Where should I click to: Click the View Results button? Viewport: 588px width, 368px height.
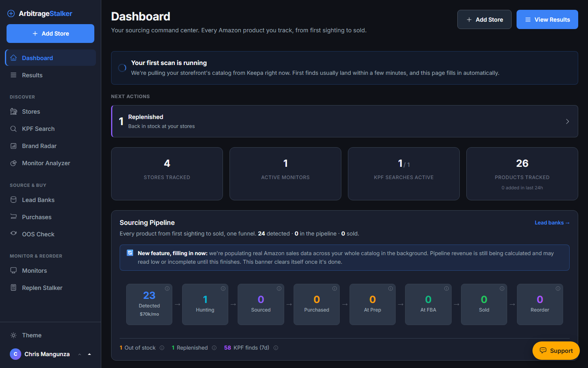point(547,20)
